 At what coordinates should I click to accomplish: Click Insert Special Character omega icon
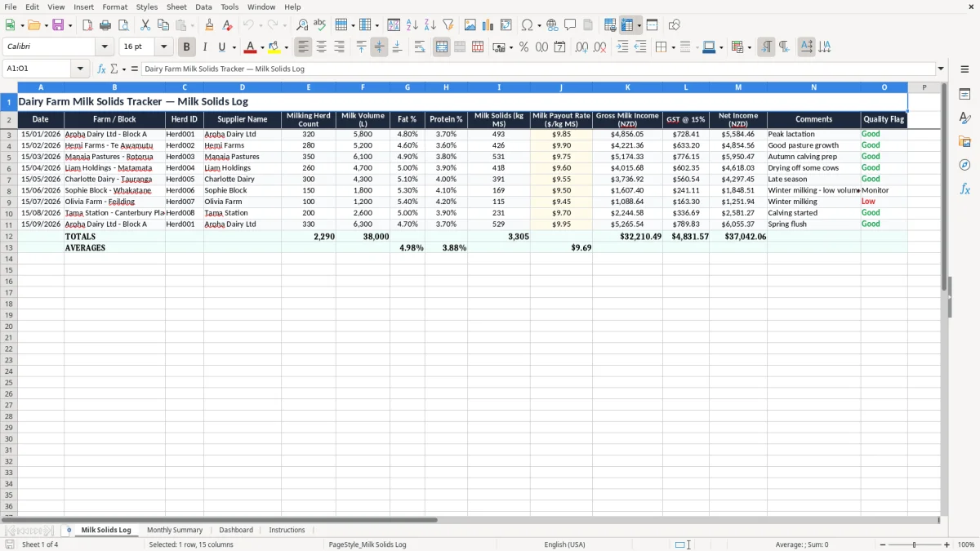pos(527,25)
